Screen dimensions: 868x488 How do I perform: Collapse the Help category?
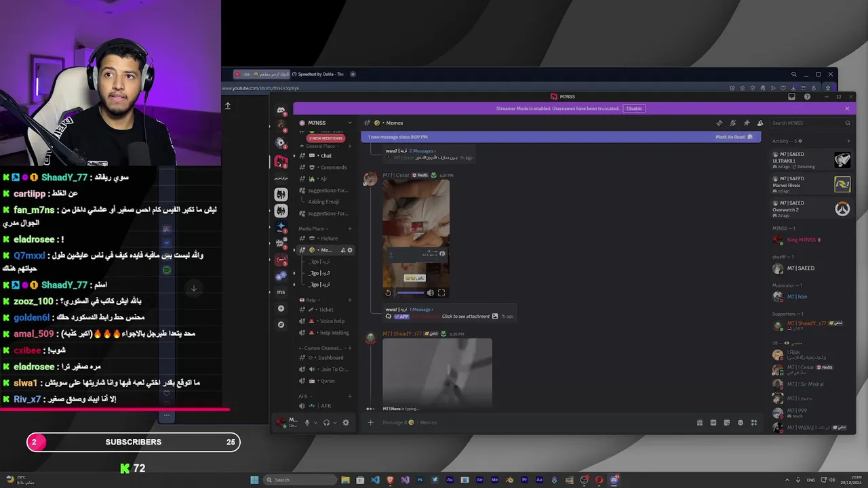[x=309, y=300]
